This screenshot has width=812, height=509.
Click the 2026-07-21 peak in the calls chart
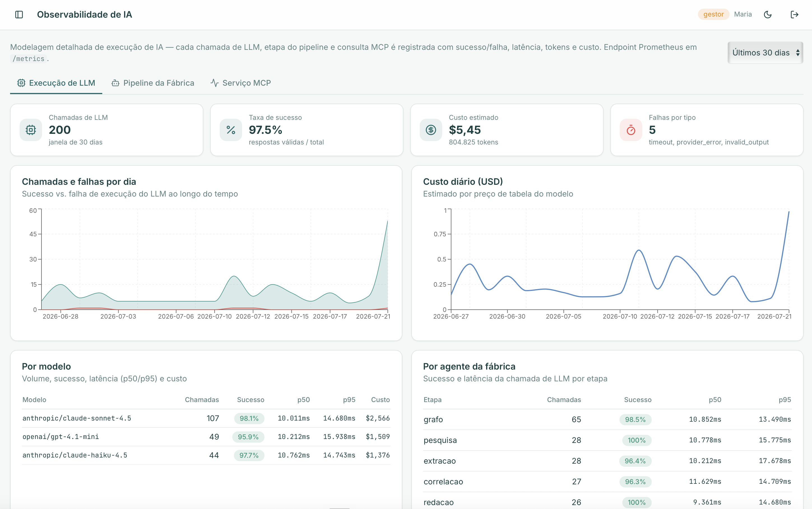click(387, 221)
